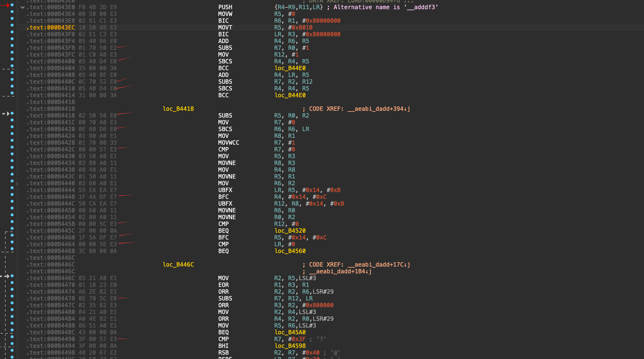Toggle breakpoint dot beside loc_B4418 SUBS line
Screen dimensions: 644x359
coord(12,113)
